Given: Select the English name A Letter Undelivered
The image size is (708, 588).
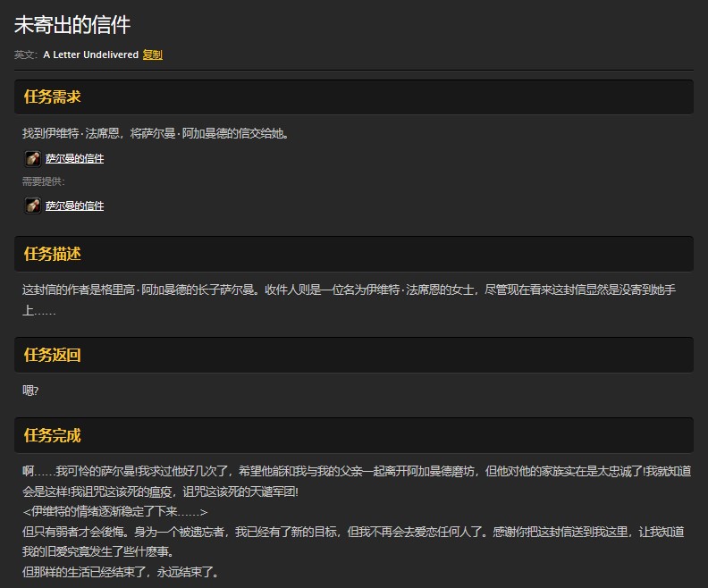Looking at the screenshot, I should pyautogui.click(x=90, y=55).
